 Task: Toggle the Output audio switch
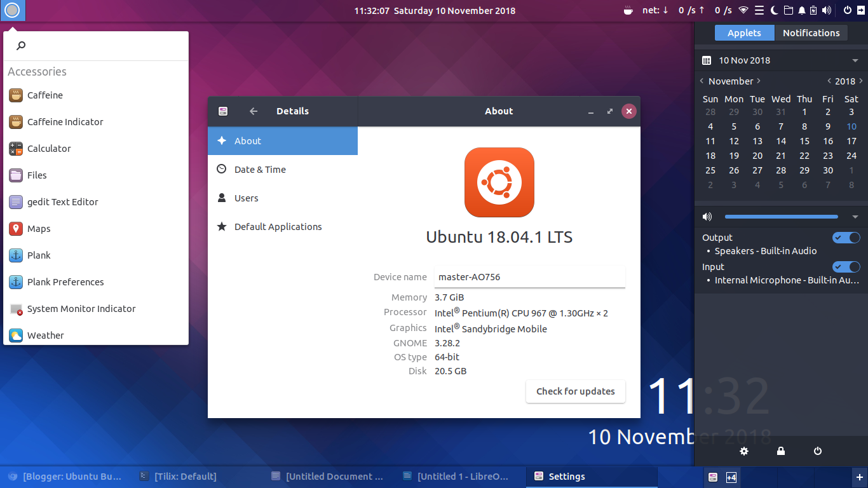click(846, 238)
